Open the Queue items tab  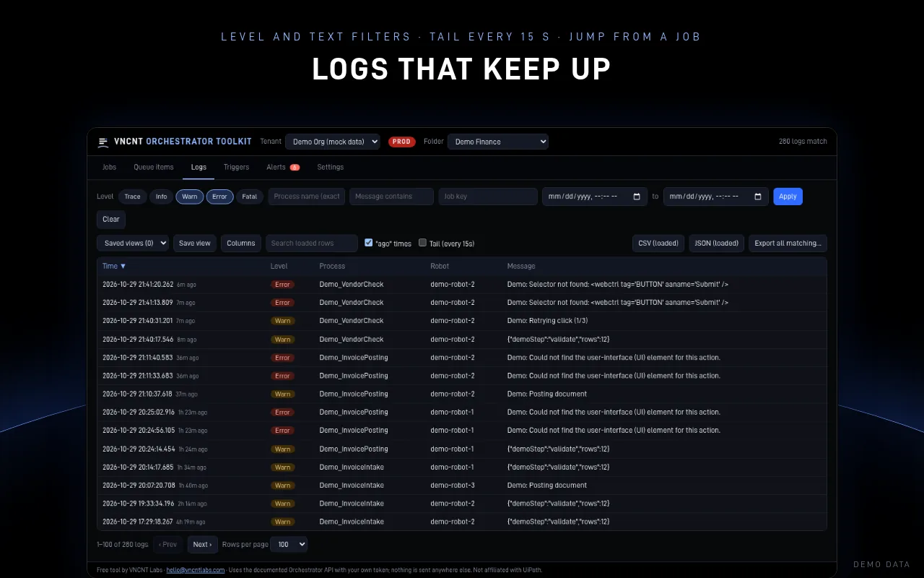pos(154,167)
